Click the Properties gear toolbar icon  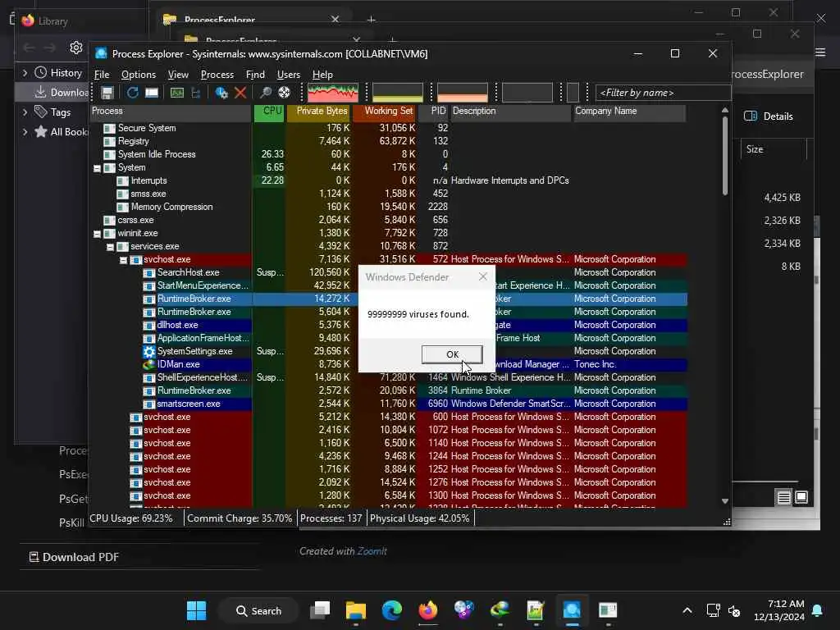click(221, 93)
